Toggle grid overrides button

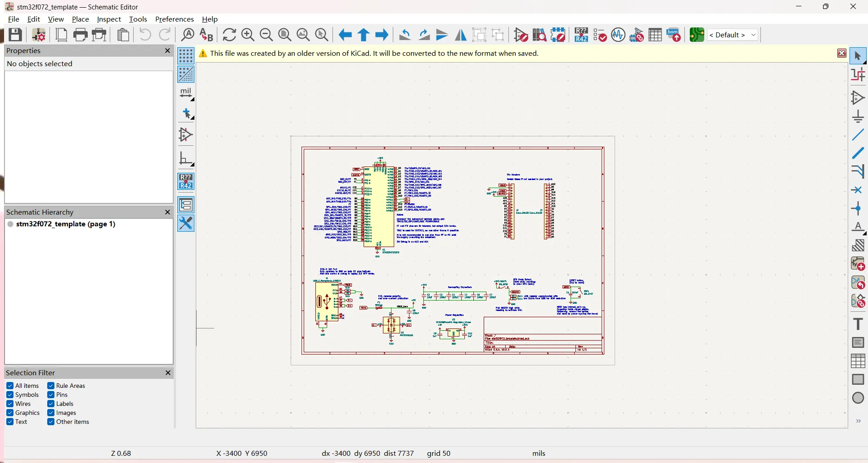186,74
